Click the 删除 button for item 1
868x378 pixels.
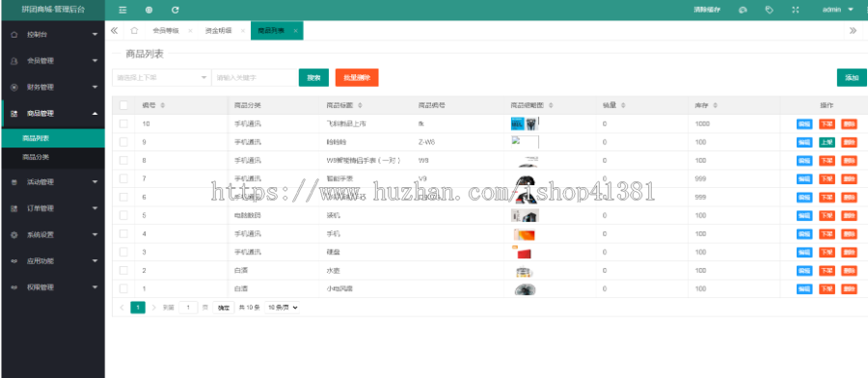[x=849, y=289]
